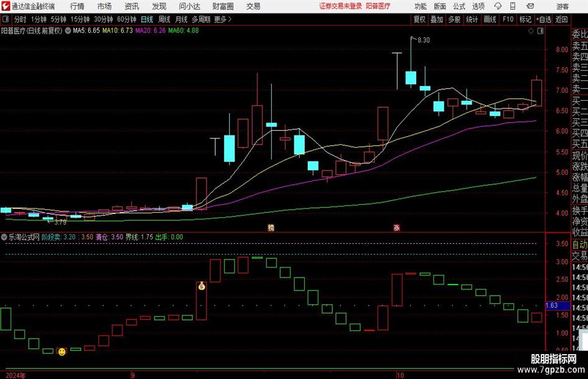This screenshot has height=379, width=588.
Task: Click the money bag signal marker
Action: pos(202,286)
